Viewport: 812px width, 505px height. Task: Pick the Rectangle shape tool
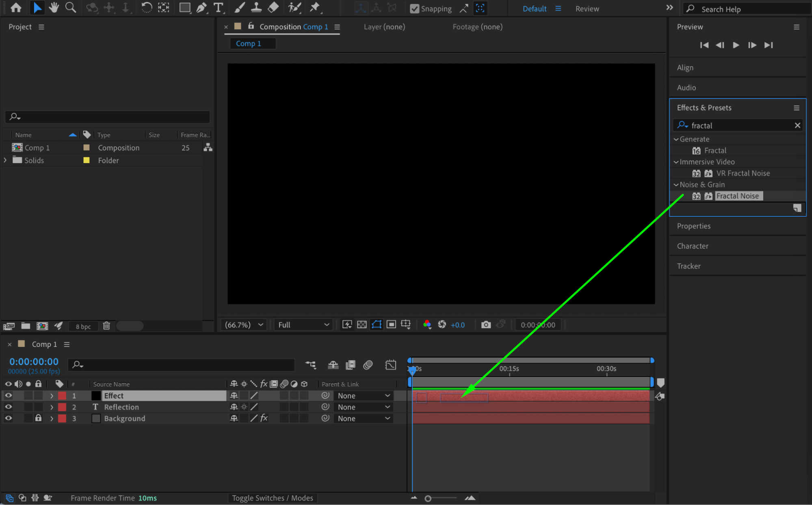185,8
